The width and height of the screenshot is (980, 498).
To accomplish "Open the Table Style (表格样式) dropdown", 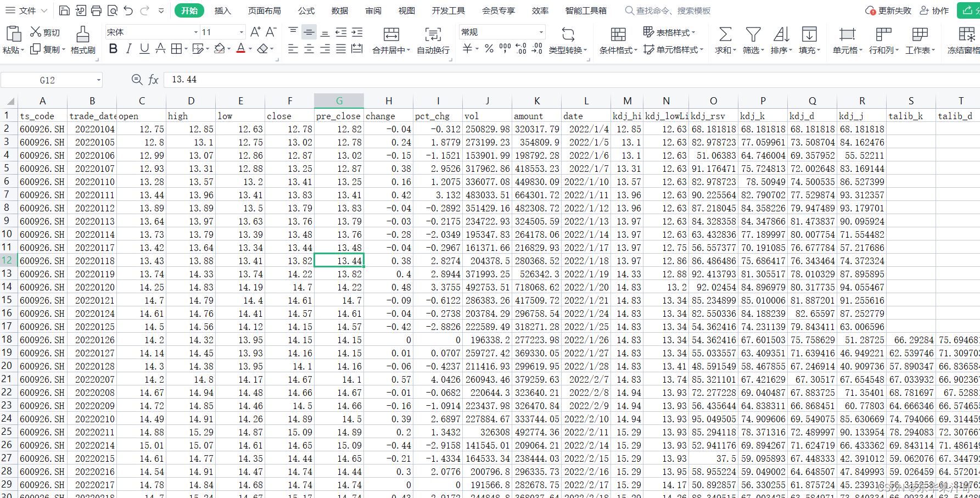I will (669, 32).
